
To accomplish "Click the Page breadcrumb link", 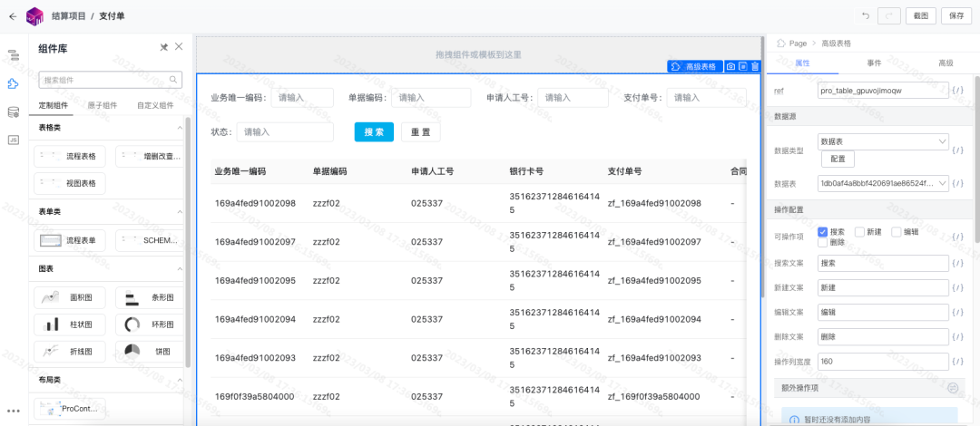I will tap(798, 44).
